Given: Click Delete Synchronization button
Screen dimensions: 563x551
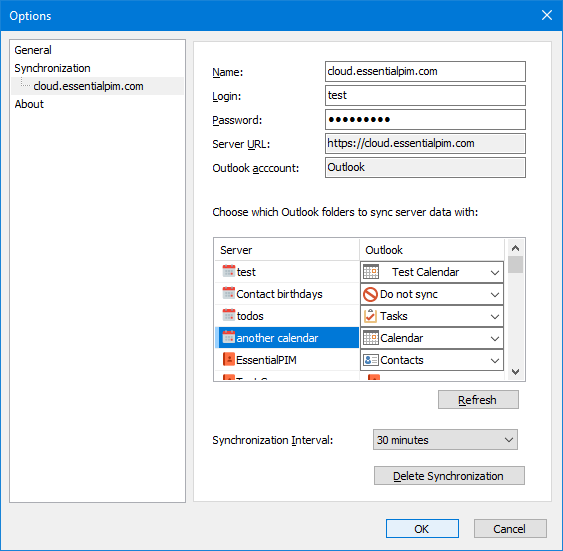Looking at the screenshot, I should click(x=449, y=476).
